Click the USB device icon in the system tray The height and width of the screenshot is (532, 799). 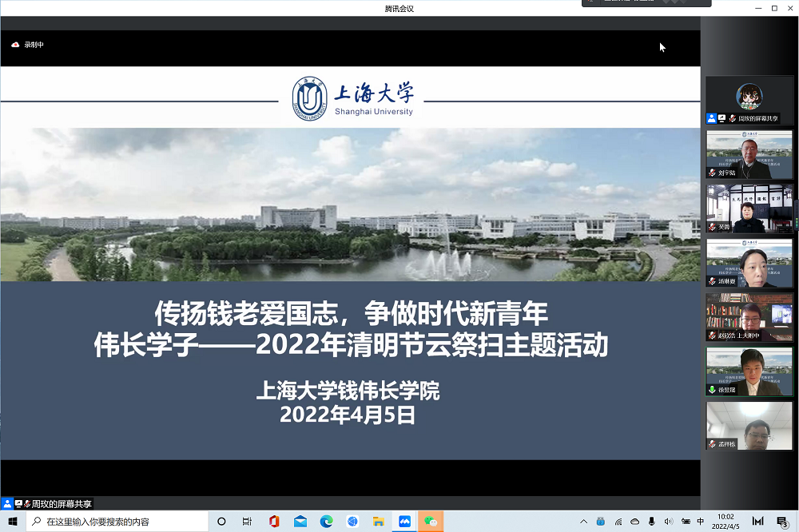[x=601, y=521]
